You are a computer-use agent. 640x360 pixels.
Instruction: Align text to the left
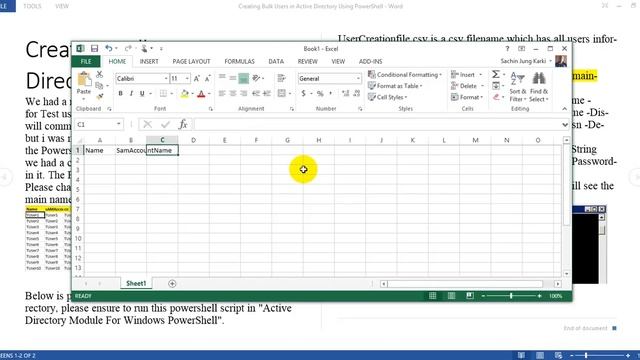(x=222, y=93)
